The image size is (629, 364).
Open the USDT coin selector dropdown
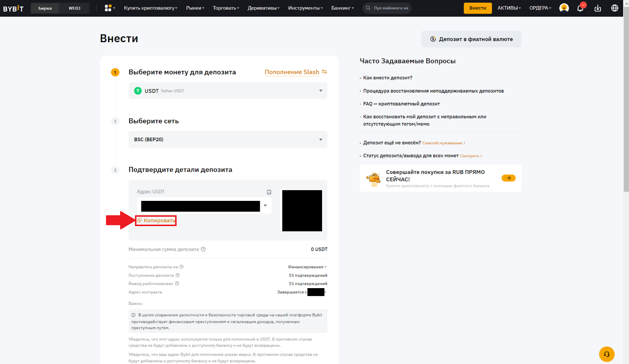coord(228,91)
